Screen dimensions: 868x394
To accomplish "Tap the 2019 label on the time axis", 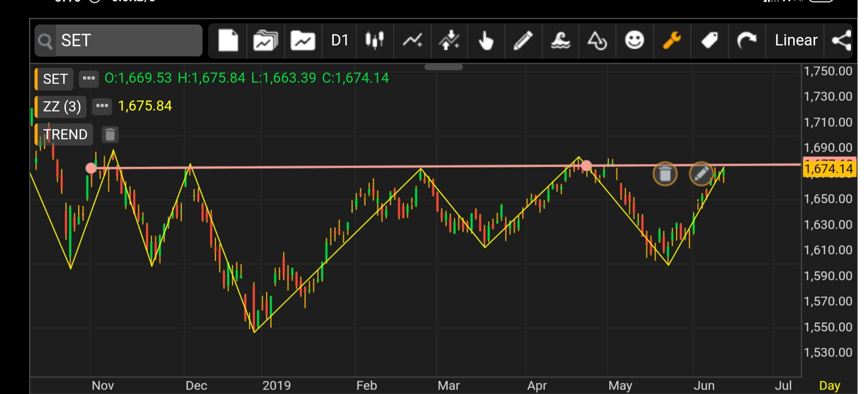I will pyautogui.click(x=276, y=385).
